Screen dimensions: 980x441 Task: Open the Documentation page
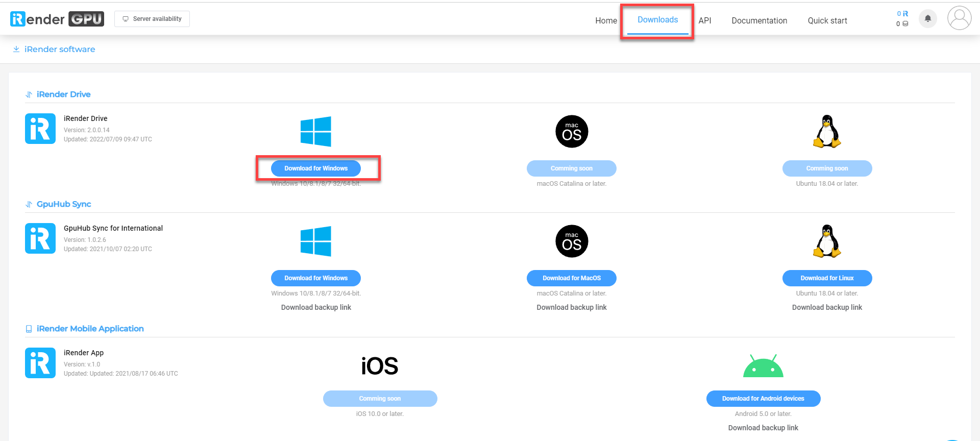(x=759, y=20)
